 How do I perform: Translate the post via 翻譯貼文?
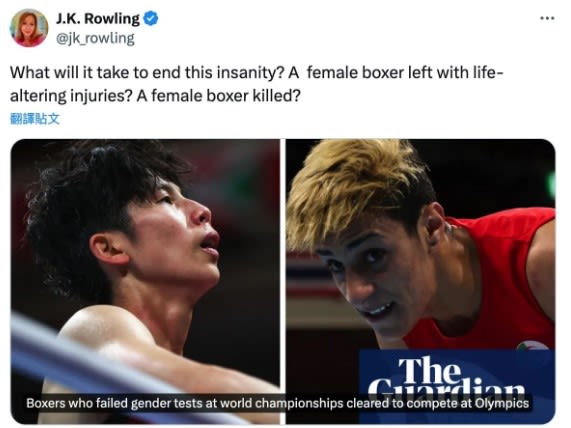(x=35, y=119)
